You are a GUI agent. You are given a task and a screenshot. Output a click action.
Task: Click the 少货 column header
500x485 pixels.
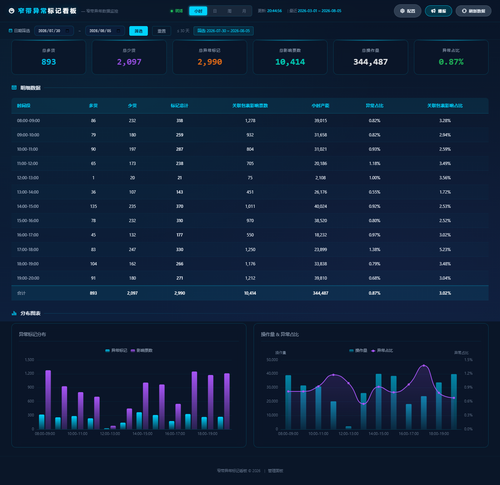pyautogui.click(x=132, y=106)
